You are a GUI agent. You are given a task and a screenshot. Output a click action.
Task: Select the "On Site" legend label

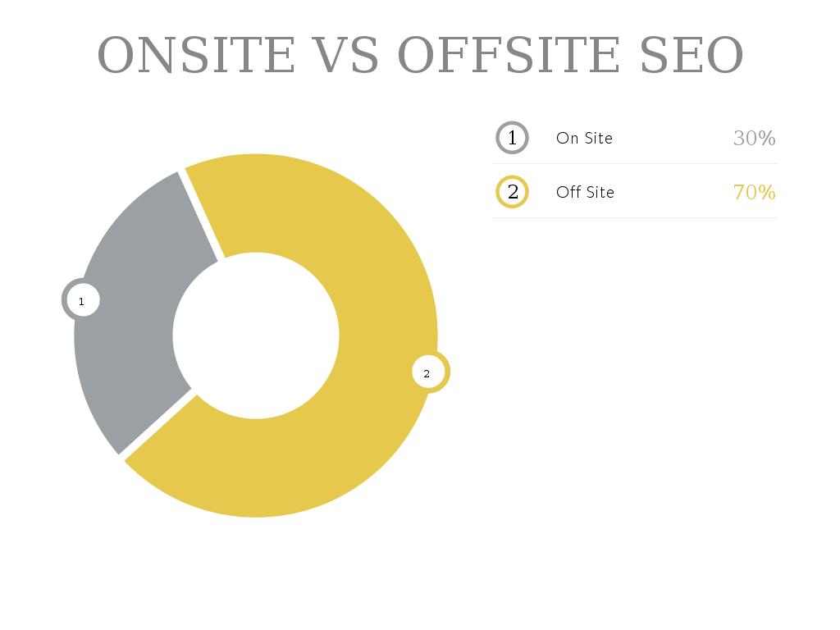click(x=584, y=138)
